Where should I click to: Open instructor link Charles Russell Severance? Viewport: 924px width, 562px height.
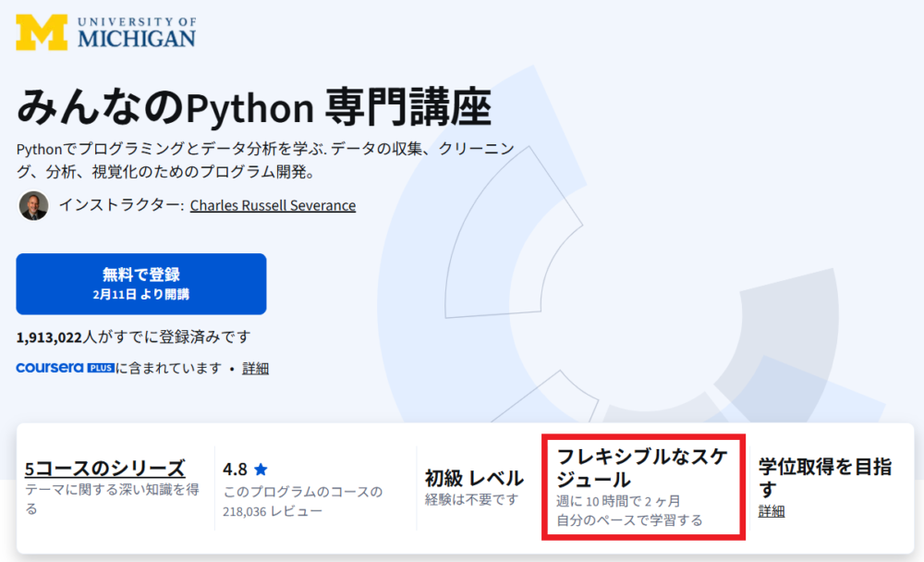click(x=273, y=205)
